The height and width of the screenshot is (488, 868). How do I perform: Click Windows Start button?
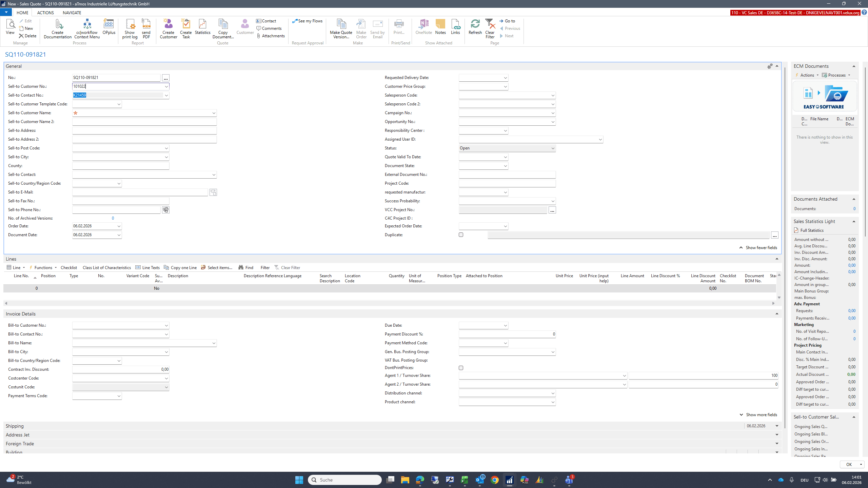[299, 480]
